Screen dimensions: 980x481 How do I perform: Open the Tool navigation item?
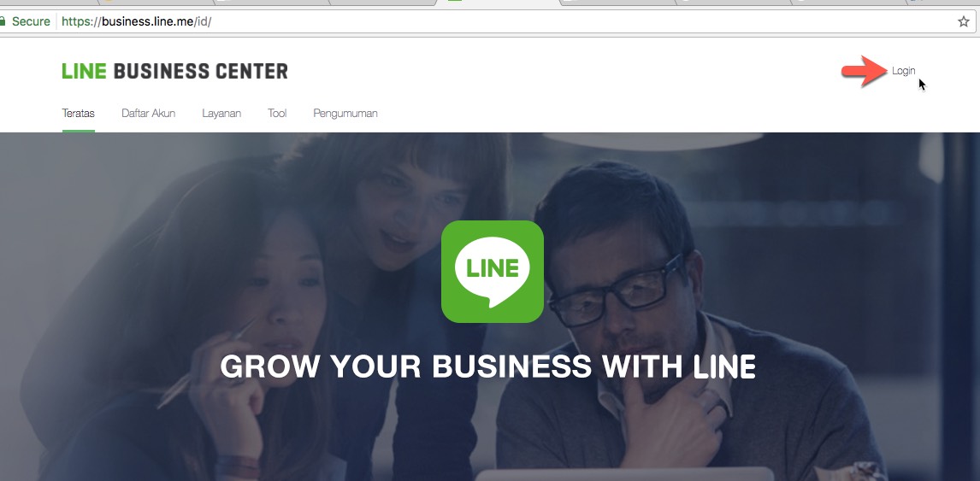[x=277, y=113]
